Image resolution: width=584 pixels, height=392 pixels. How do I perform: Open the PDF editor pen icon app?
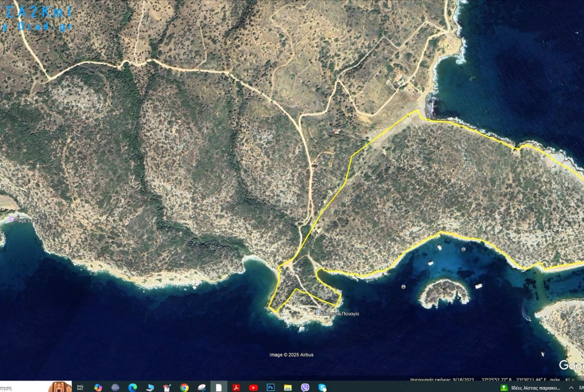tap(167, 388)
